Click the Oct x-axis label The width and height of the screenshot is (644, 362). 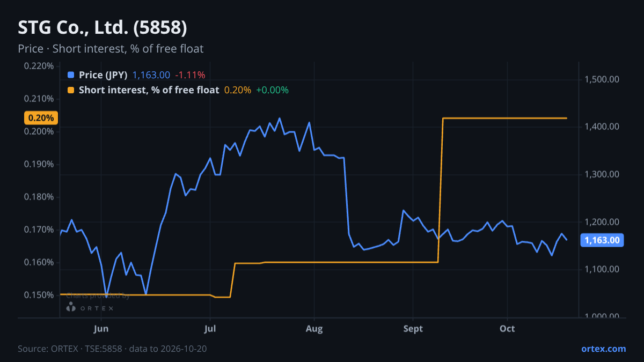tap(507, 328)
